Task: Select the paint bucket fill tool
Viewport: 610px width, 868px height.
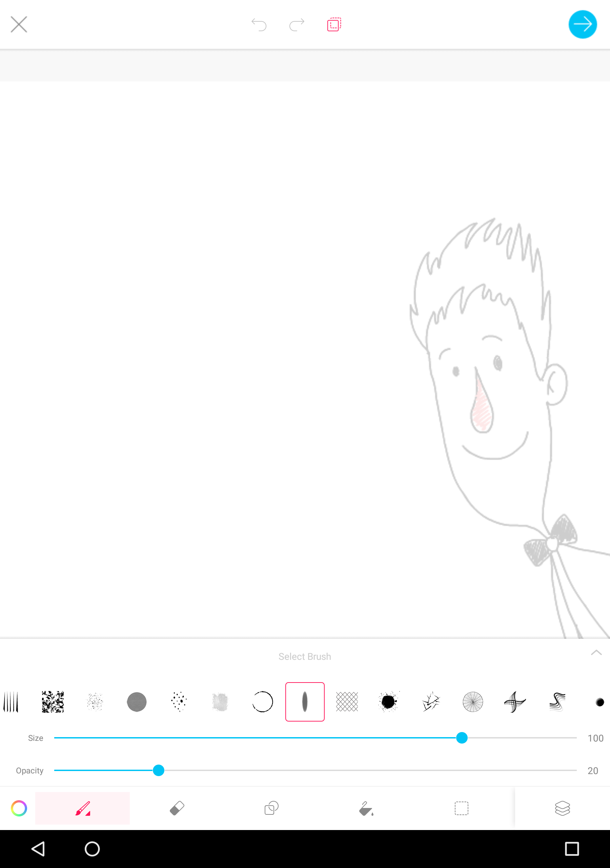Action: [x=366, y=808]
